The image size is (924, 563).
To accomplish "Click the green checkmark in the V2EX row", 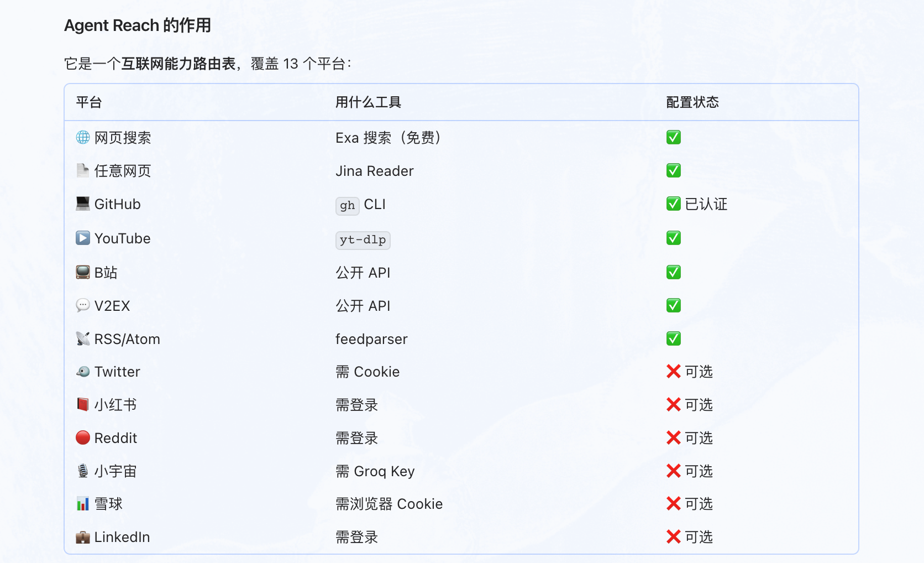I will pyautogui.click(x=674, y=305).
